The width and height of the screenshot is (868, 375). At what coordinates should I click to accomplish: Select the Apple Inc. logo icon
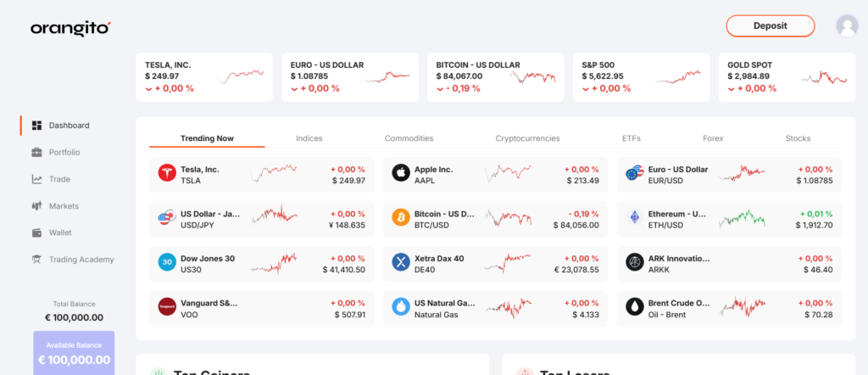[x=401, y=173]
